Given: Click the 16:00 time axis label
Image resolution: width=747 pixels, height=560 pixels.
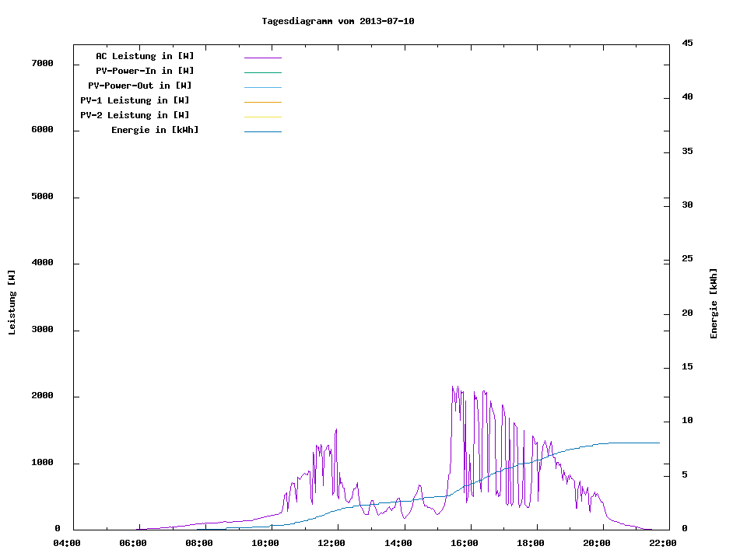Looking at the screenshot, I should point(465,544).
